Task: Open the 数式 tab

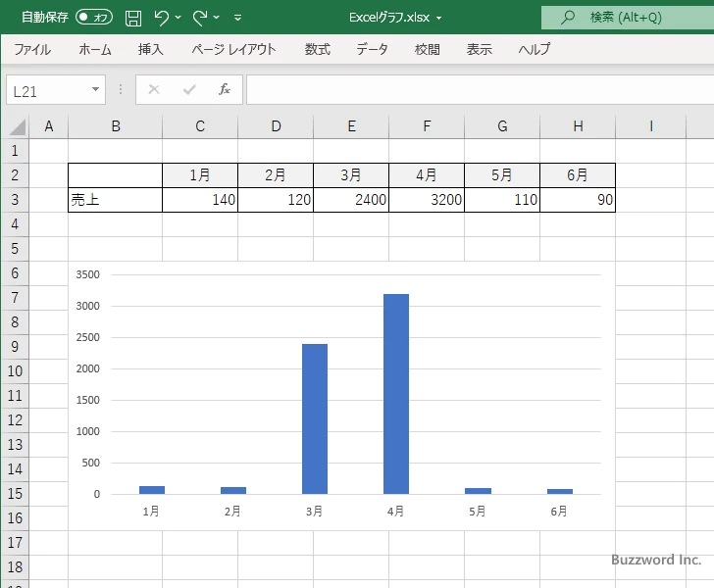Action: 318,49
